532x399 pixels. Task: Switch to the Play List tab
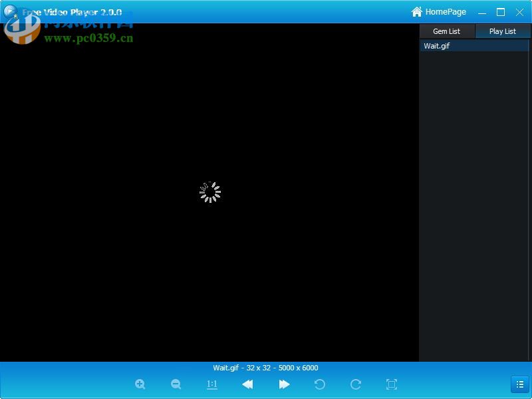coord(502,31)
